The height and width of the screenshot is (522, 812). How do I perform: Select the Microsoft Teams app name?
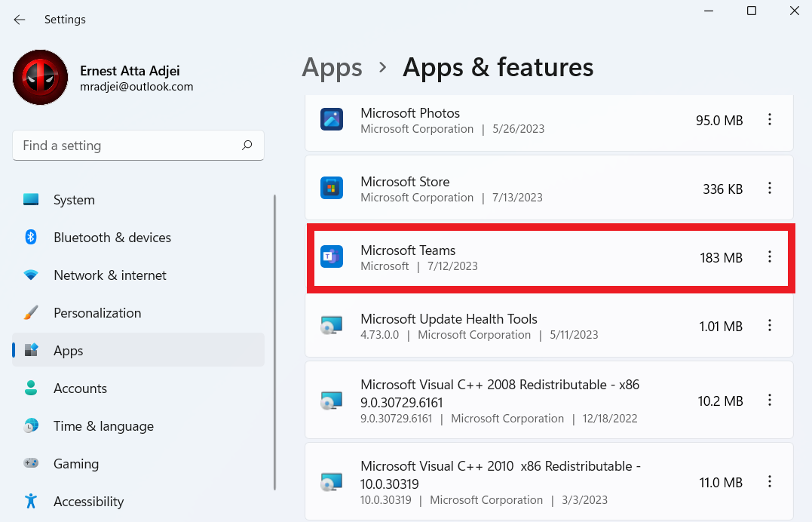[408, 250]
